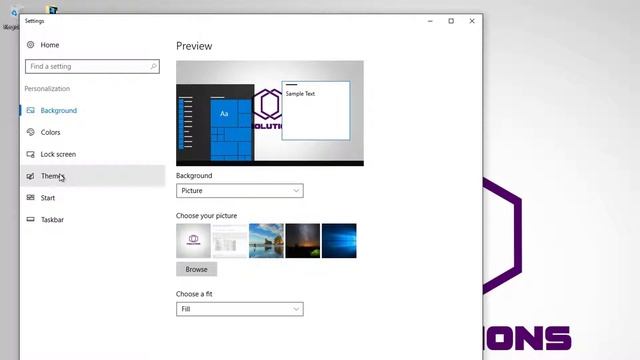Go to Lock screen settings

click(58, 154)
